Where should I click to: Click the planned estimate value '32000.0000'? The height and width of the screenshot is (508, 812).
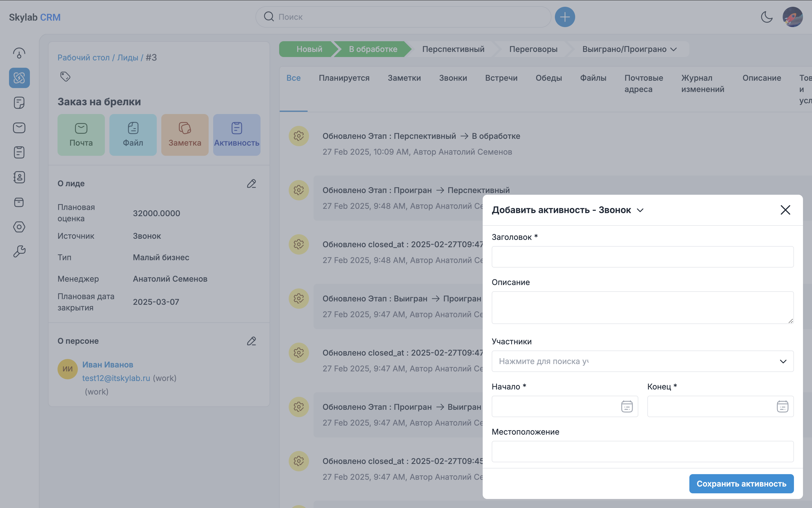(x=156, y=213)
